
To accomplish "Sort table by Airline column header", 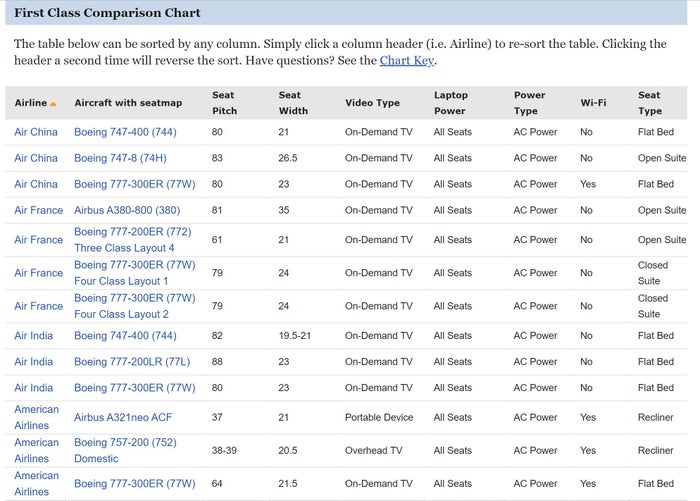I will (31, 103).
